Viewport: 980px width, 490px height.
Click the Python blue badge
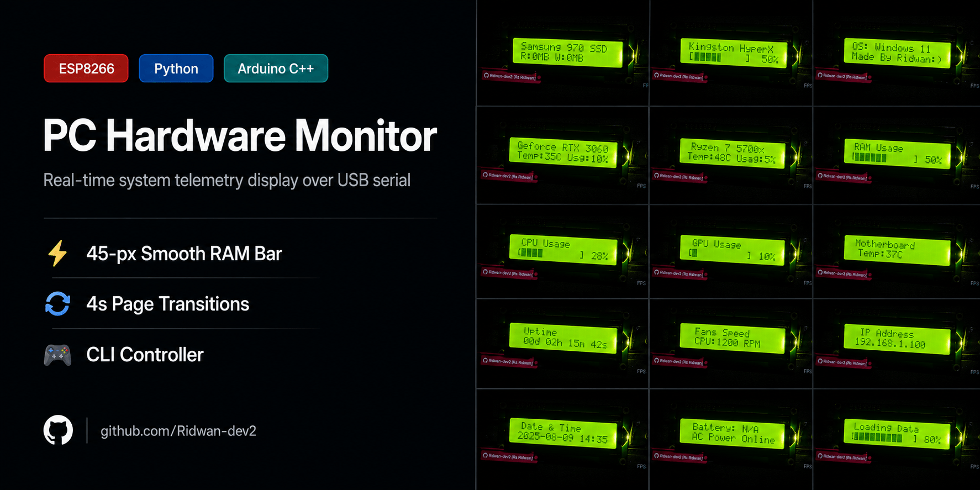click(x=176, y=69)
